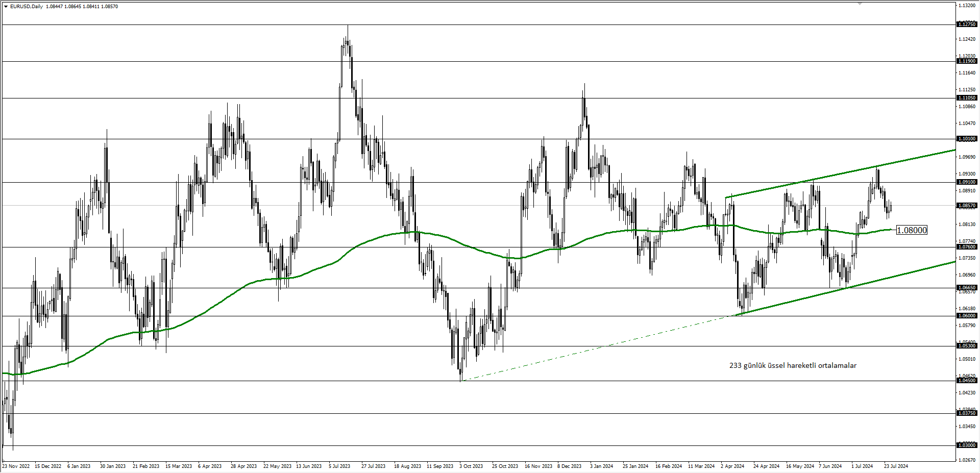Screen dimensions: 980x473
Task: Click the 3 Jan 2024 date label
Action: (x=601, y=466)
